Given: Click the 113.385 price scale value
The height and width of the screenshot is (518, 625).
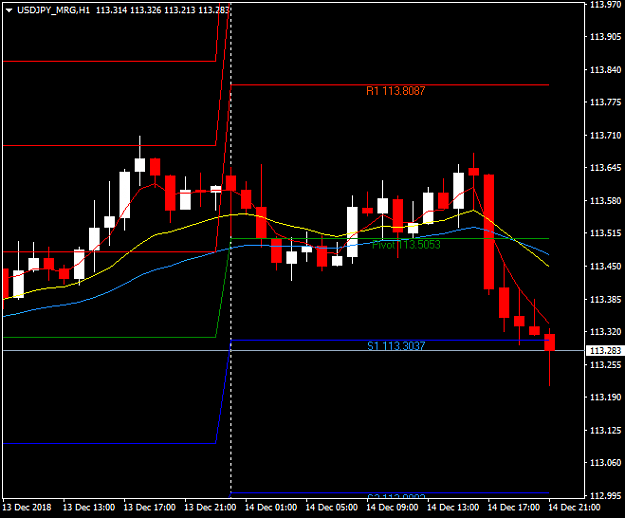Looking at the screenshot, I should pyautogui.click(x=605, y=299).
